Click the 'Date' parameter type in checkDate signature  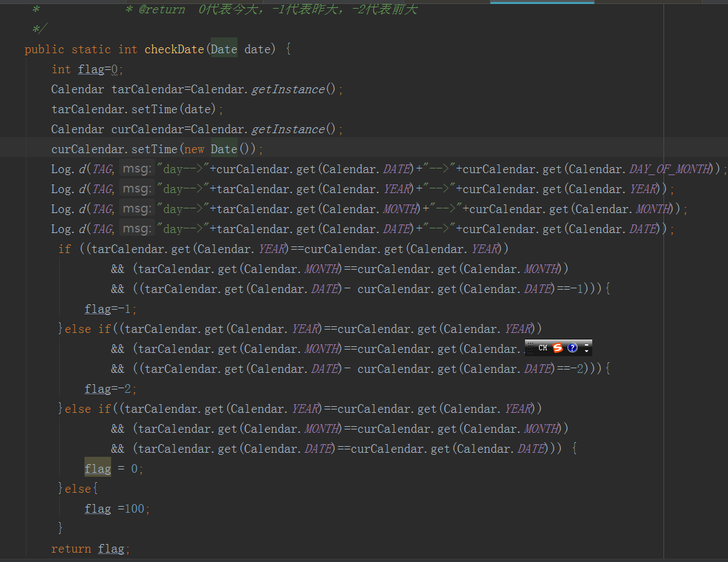pyautogui.click(x=224, y=49)
